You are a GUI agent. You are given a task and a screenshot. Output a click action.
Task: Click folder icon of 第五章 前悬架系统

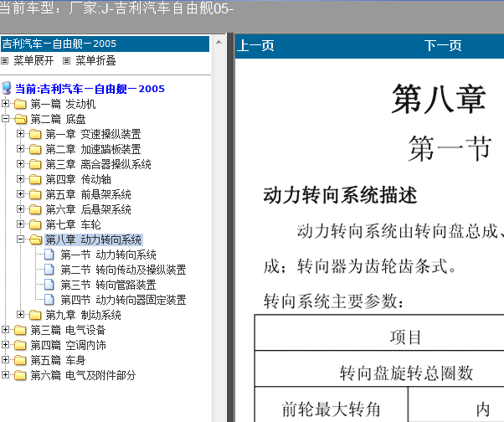(35, 194)
